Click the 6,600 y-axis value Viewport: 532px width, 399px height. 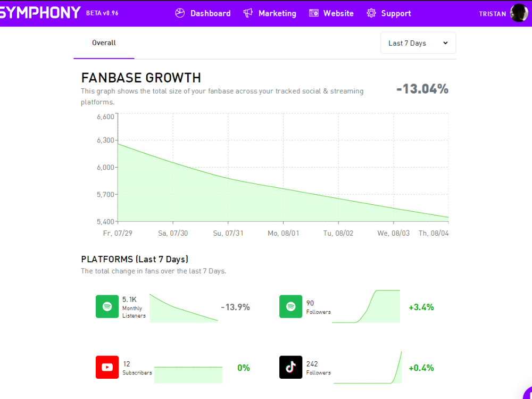pos(105,117)
